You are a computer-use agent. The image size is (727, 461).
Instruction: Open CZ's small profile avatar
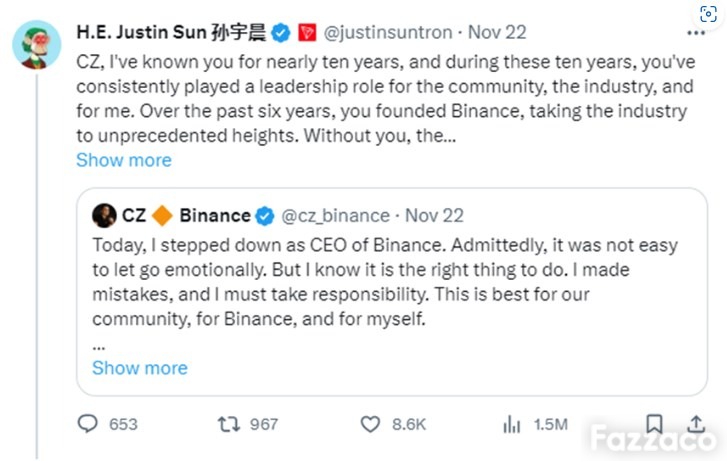pos(104,216)
